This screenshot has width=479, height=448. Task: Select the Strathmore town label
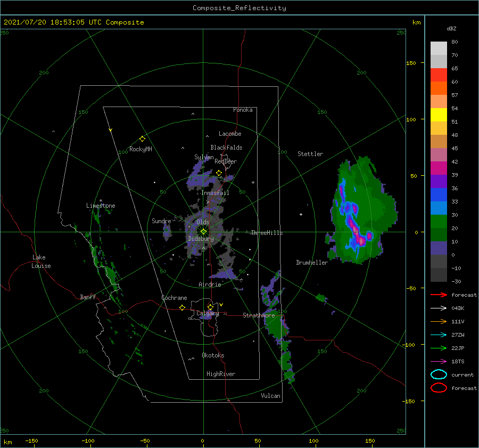259,315
